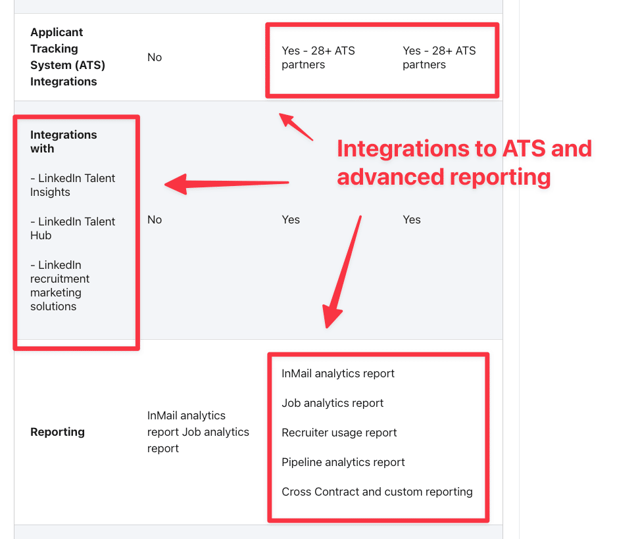Click the first "Yes" cell in Integrations with row

point(291,220)
